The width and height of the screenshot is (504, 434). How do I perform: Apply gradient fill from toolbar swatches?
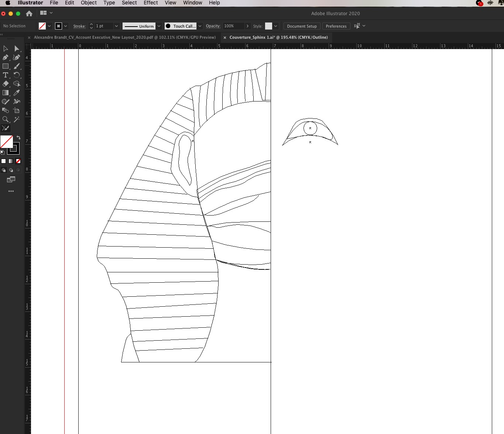click(x=11, y=161)
